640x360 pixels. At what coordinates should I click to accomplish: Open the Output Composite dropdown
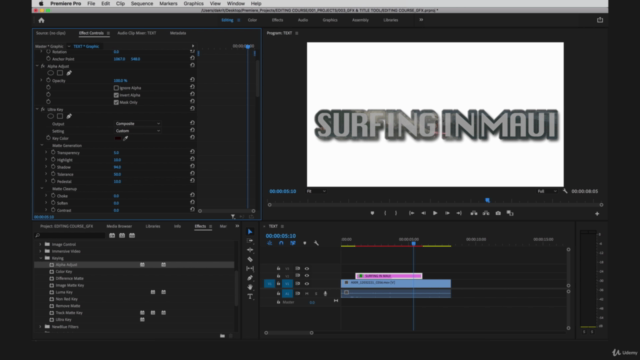click(138, 124)
